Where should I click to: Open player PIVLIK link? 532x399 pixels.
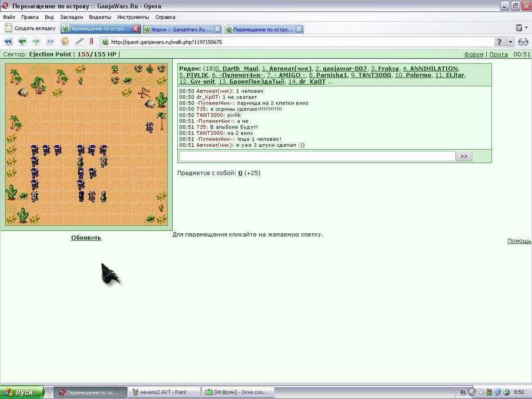[194, 75]
